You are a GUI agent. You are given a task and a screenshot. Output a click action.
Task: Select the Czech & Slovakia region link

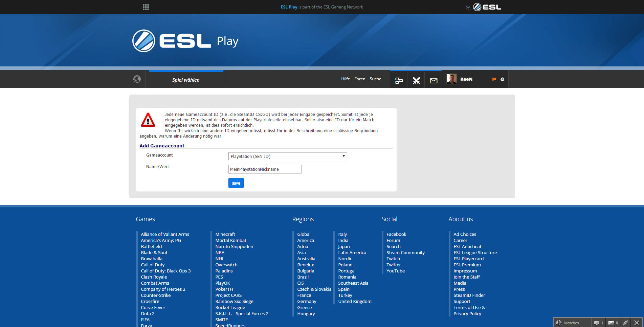click(x=314, y=289)
